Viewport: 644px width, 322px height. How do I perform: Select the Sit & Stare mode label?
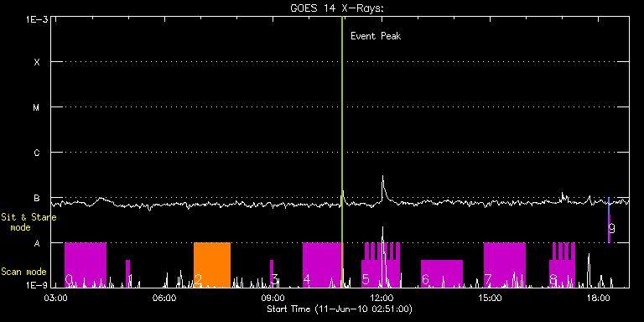coord(29,221)
